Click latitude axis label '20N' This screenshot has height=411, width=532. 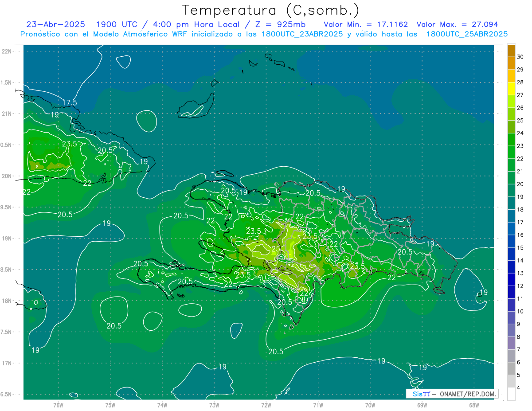pos(7,176)
